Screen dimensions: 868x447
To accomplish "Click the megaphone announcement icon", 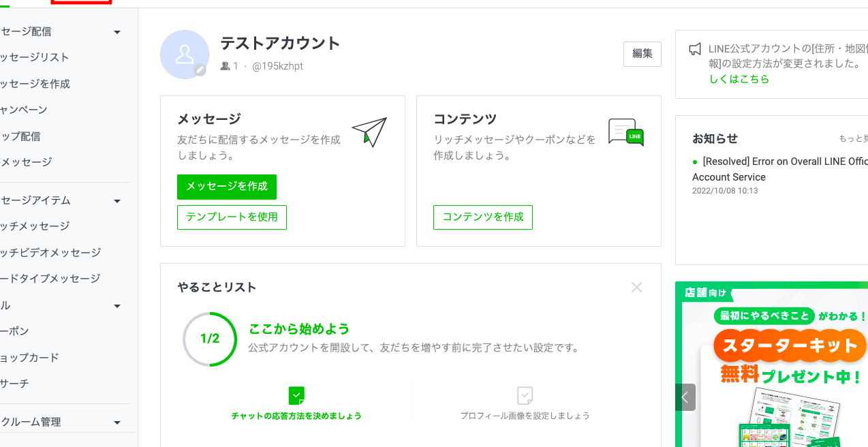I will coord(695,49).
